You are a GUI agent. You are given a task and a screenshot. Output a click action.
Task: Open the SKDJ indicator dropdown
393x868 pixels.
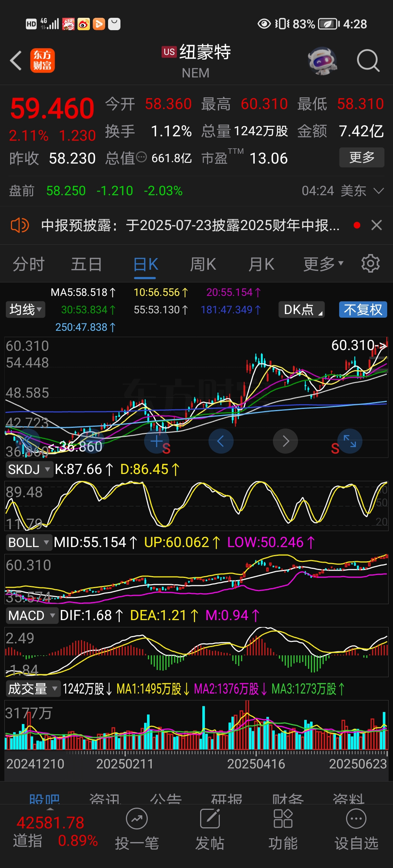point(29,469)
